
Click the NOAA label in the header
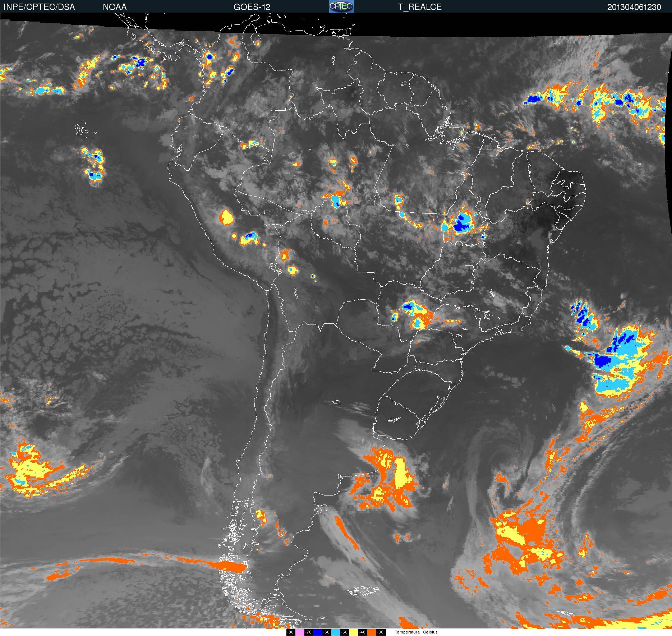click(115, 7)
